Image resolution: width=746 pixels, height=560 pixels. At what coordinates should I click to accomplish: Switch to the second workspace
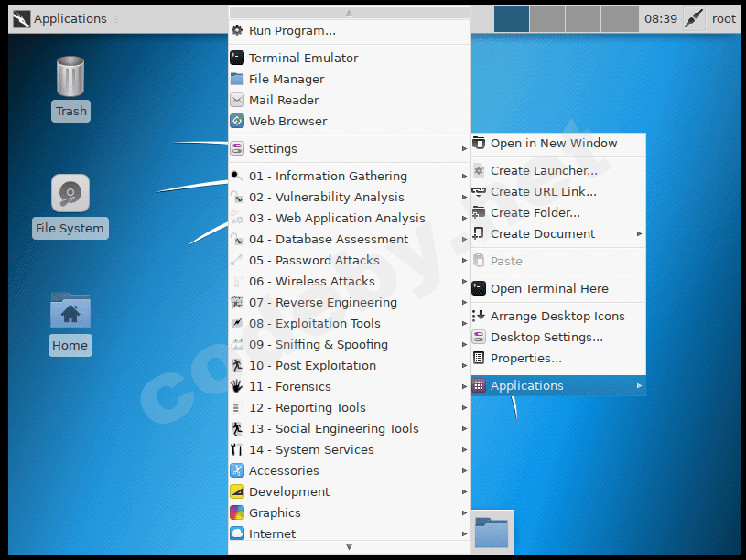pyautogui.click(x=547, y=19)
